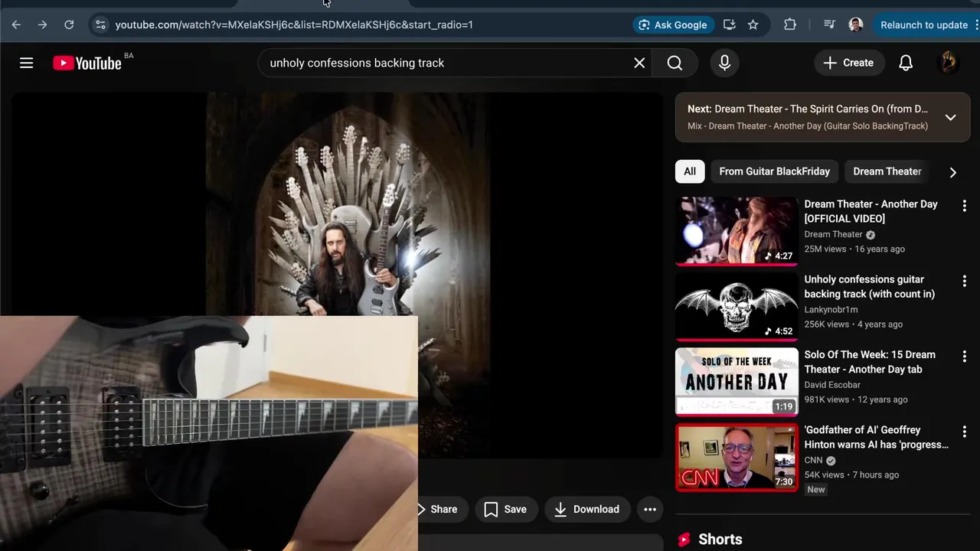Open title 'Godfather of AI' Geoffrey Hinton
This screenshot has width=980, height=551.
(x=877, y=437)
